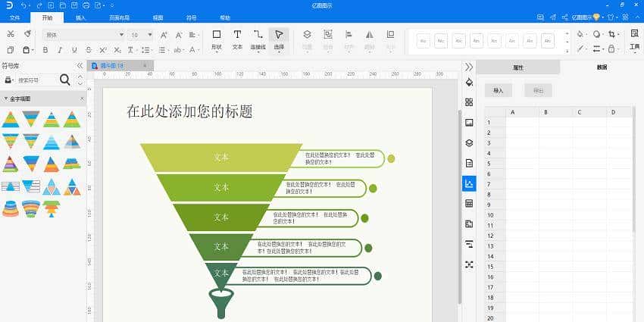Switch to the Properties (属性) tab

[x=518, y=67]
